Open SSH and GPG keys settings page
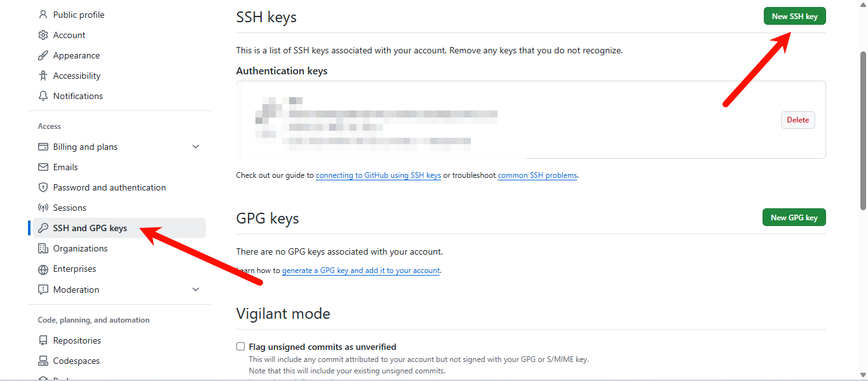Image resolution: width=868 pixels, height=381 pixels. click(x=90, y=228)
